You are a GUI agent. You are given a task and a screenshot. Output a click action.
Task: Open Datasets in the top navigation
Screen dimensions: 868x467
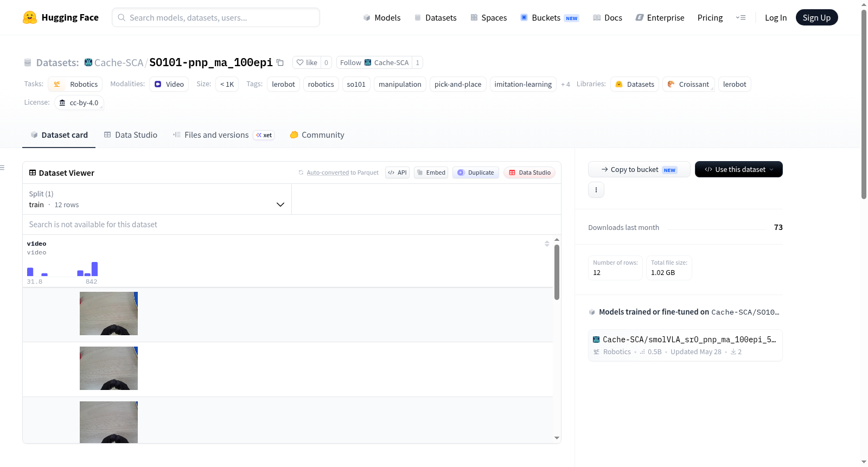click(x=435, y=17)
